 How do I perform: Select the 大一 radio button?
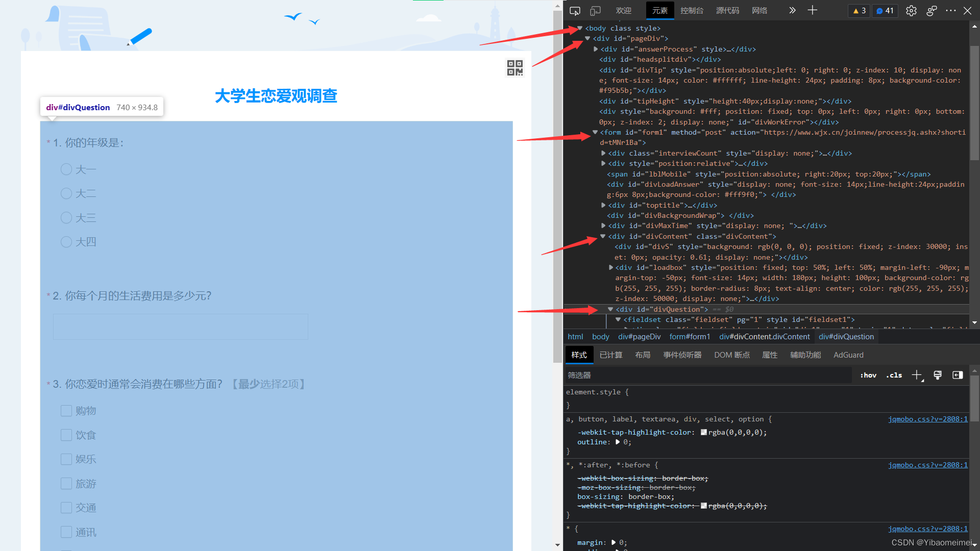[x=66, y=169]
